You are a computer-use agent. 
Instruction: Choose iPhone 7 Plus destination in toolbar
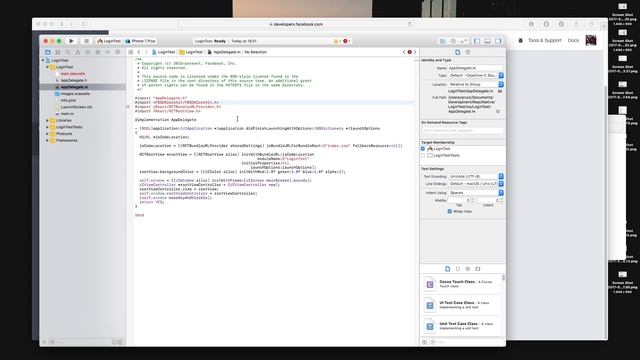click(x=140, y=41)
